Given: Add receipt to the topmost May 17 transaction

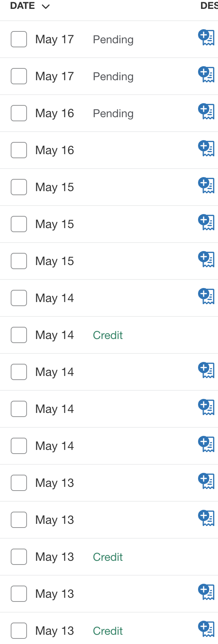Looking at the screenshot, I should 206,37.
